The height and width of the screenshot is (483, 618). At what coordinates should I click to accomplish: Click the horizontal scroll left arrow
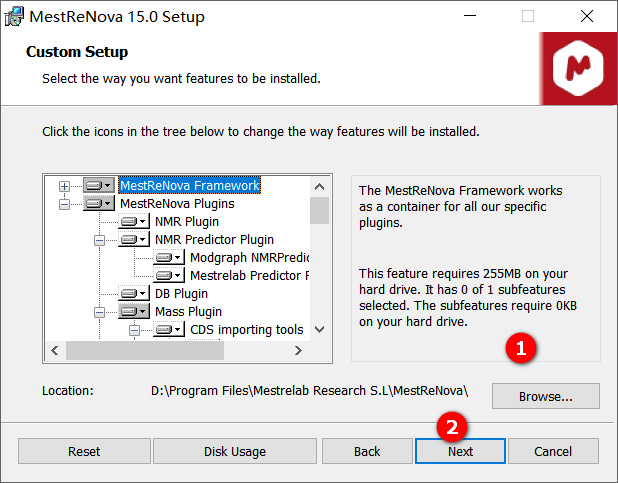55,350
